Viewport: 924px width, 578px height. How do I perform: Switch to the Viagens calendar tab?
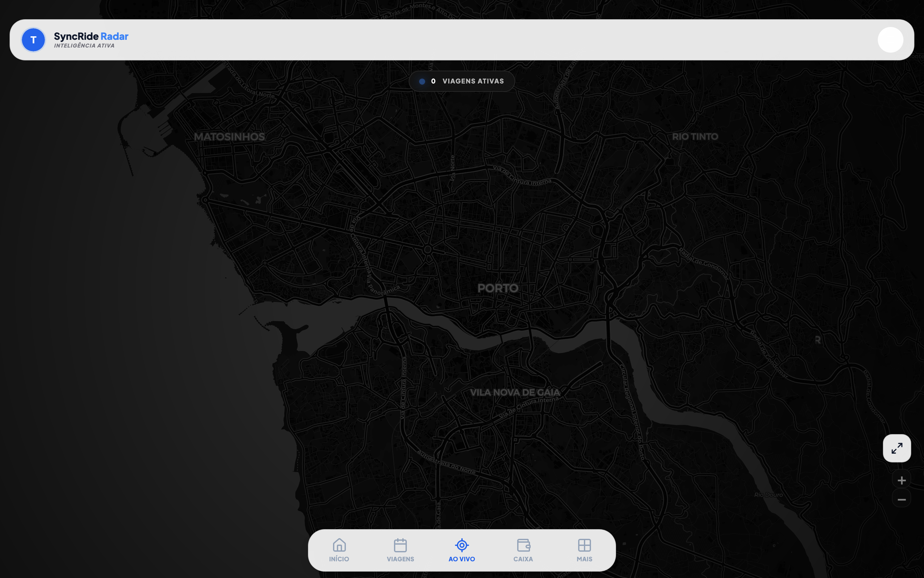(400, 550)
